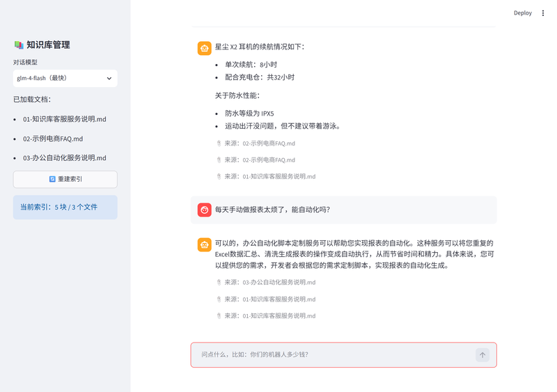Viewport: 557px width, 392px height.
Task: Click the red user avatar icon
Action: 204,210
